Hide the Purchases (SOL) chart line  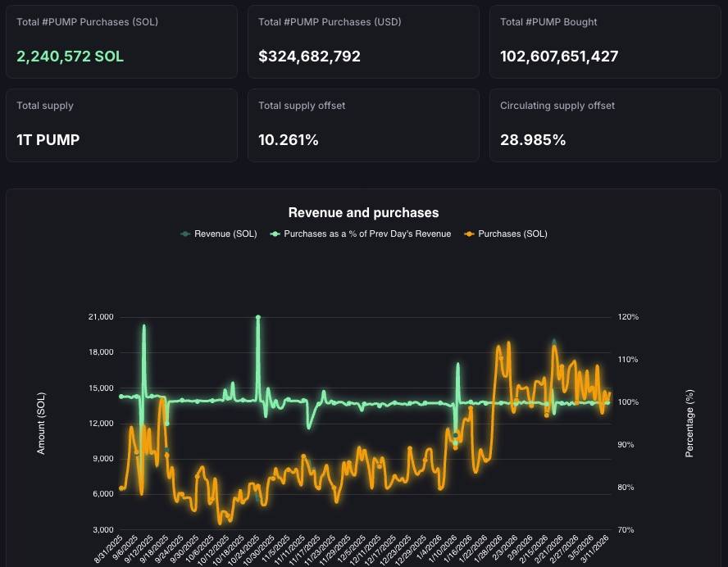click(506, 234)
